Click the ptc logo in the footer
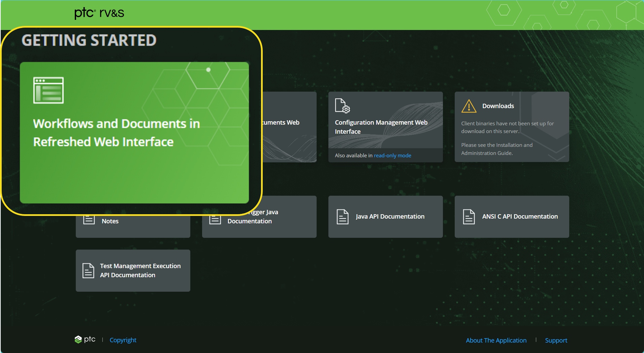The width and height of the screenshot is (644, 353). coord(85,340)
